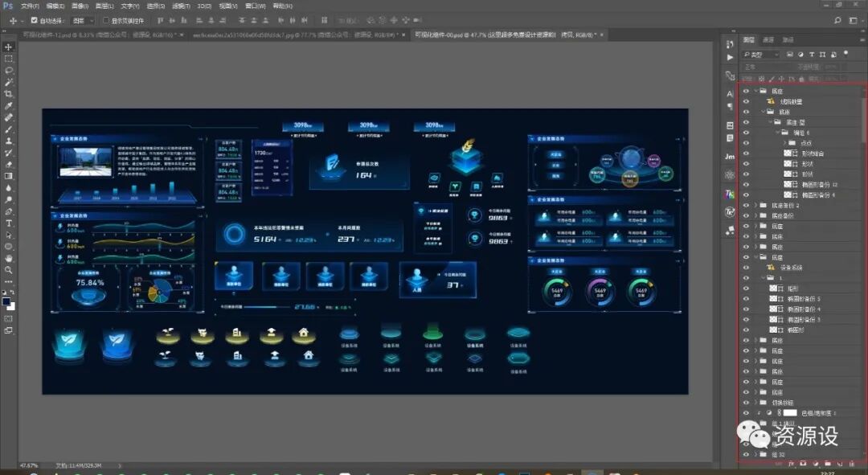
Task: Click the search icon in the options bar
Action: [837, 20]
